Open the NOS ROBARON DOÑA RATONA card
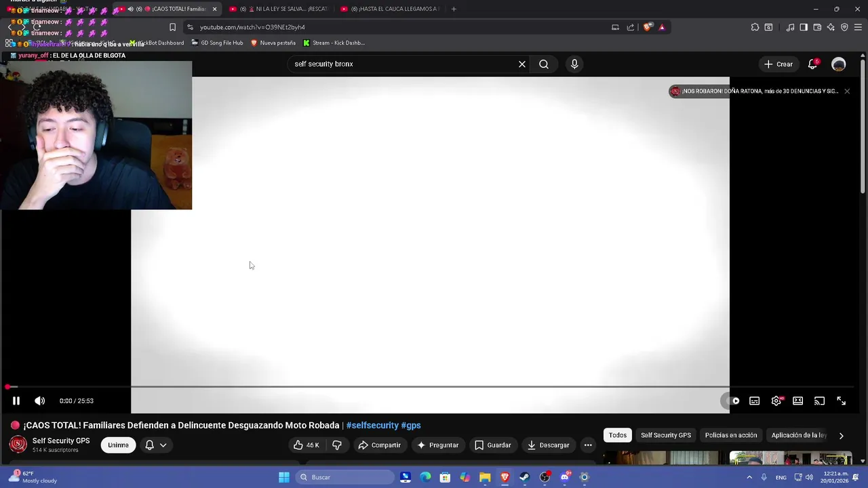This screenshot has height=488, width=868. click(754, 91)
